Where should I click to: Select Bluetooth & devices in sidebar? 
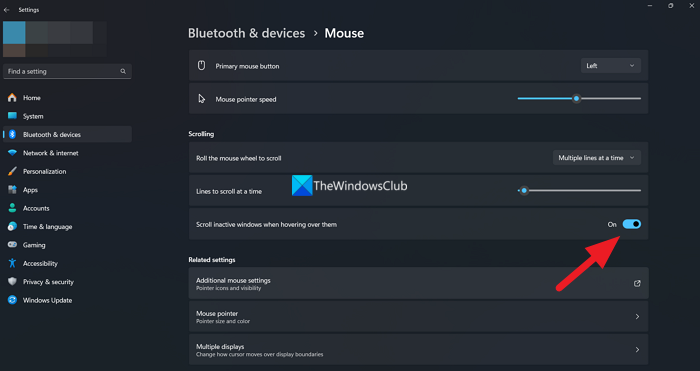coord(67,134)
